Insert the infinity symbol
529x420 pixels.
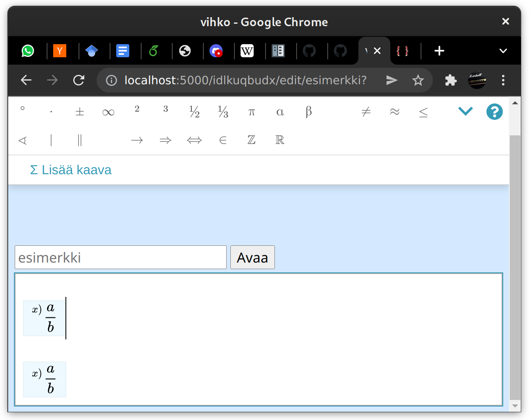[x=108, y=111]
